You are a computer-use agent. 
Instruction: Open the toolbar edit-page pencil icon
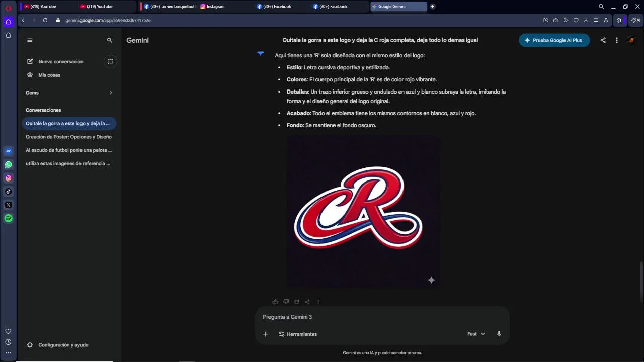[545, 20]
